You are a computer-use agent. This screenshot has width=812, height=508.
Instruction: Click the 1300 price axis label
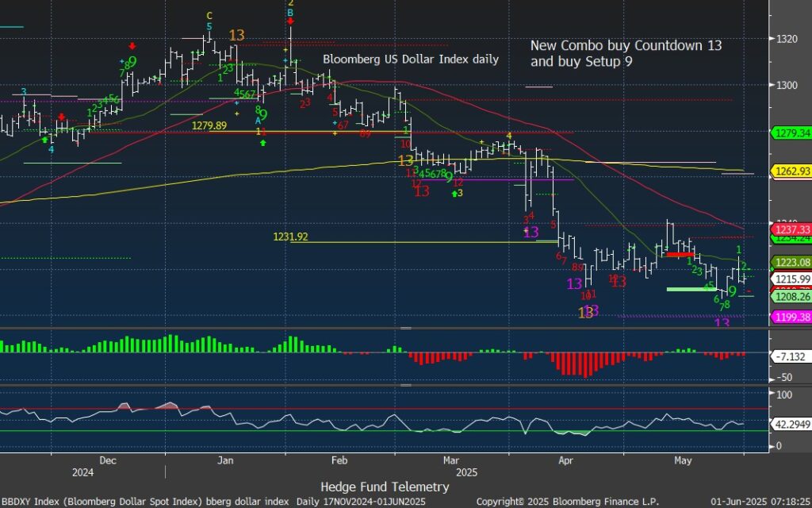pyautogui.click(x=786, y=84)
